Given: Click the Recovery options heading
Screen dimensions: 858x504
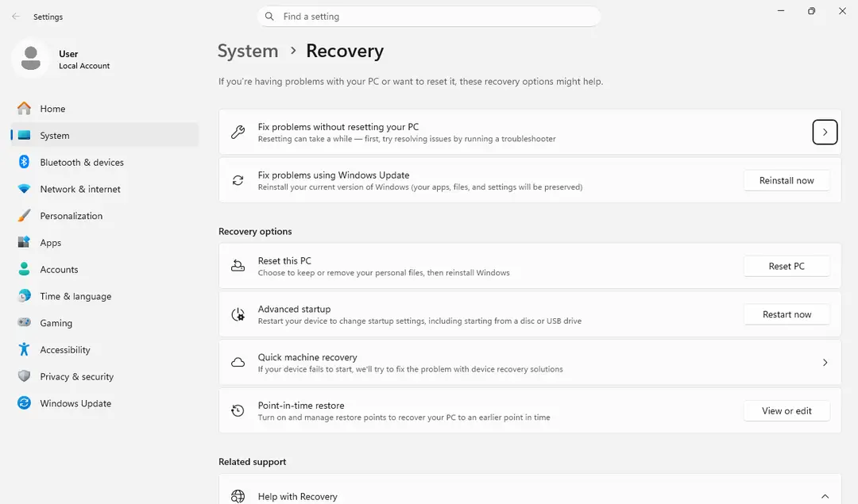Looking at the screenshot, I should pyautogui.click(x=255, y=231).
